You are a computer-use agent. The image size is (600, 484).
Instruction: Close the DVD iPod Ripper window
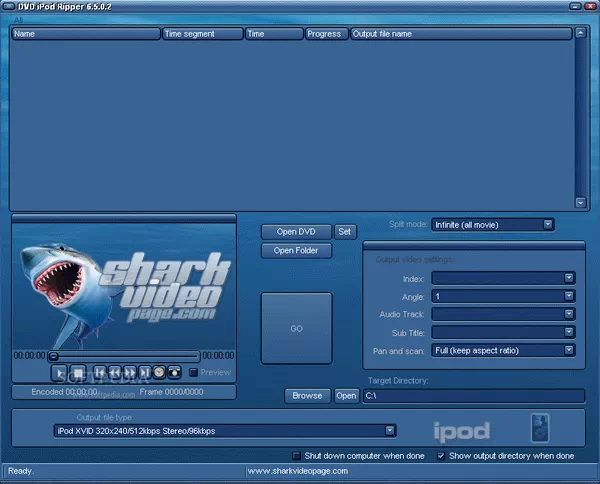click(x=590, y=7)
